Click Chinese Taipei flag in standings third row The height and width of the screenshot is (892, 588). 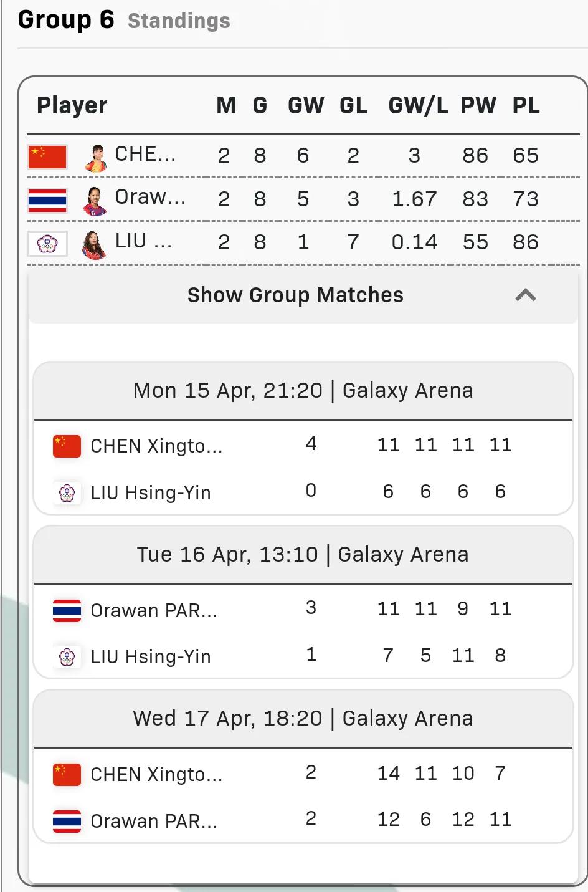coord(47,244)
